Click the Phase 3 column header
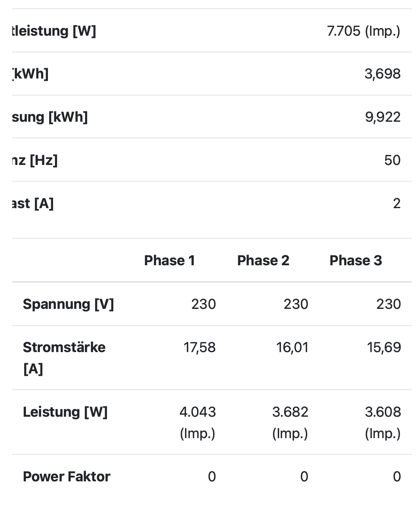 (x=355, y=260)
